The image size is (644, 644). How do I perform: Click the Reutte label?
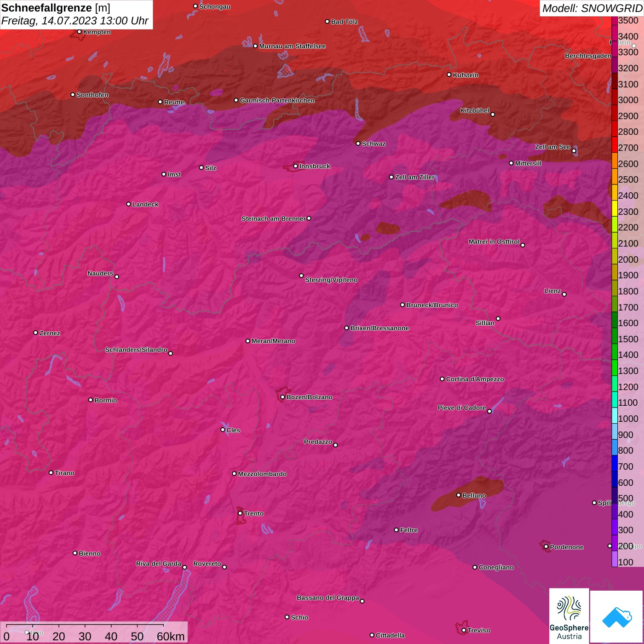[174, 102]
